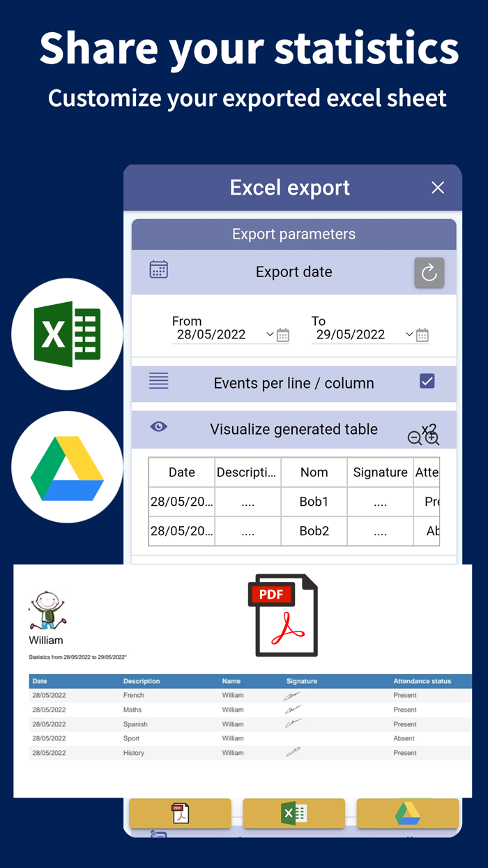Click the round Google Drive logo

point(67,467)
